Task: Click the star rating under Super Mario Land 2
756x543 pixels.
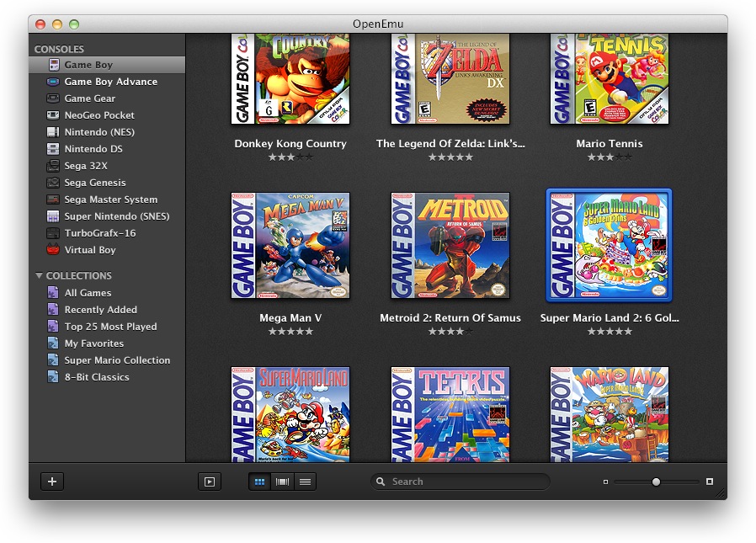Action: tap(610, 332)
